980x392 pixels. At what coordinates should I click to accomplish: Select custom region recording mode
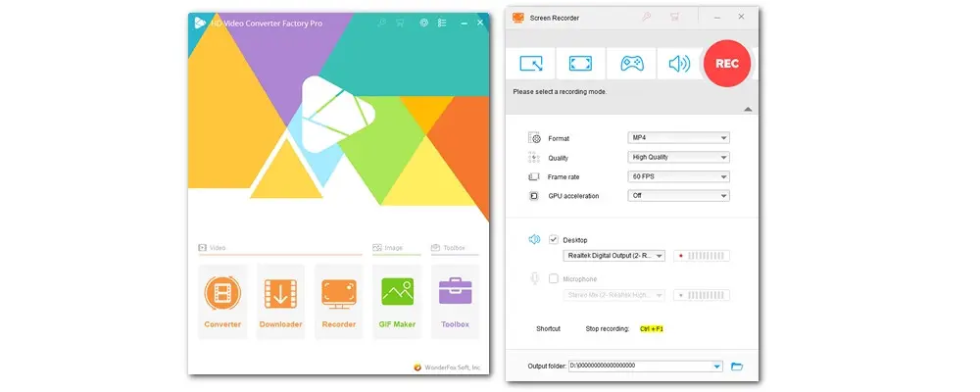point(530,63)
